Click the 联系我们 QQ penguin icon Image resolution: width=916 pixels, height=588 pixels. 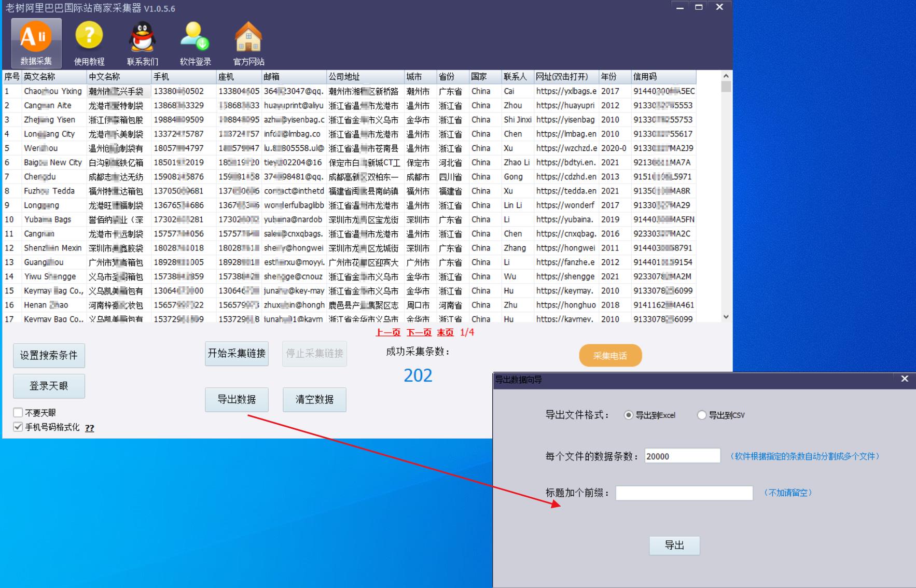click(143, 44)
